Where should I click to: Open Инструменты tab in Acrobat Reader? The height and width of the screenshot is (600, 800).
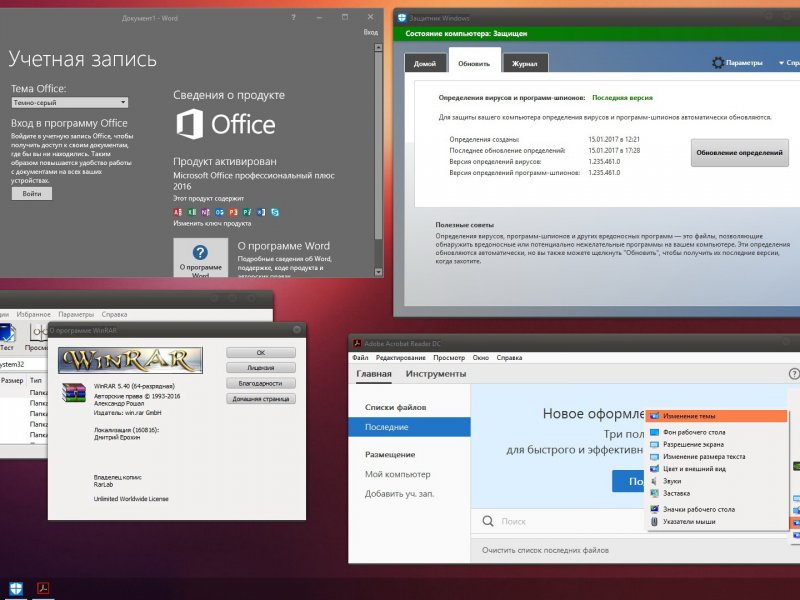point(436,374)
